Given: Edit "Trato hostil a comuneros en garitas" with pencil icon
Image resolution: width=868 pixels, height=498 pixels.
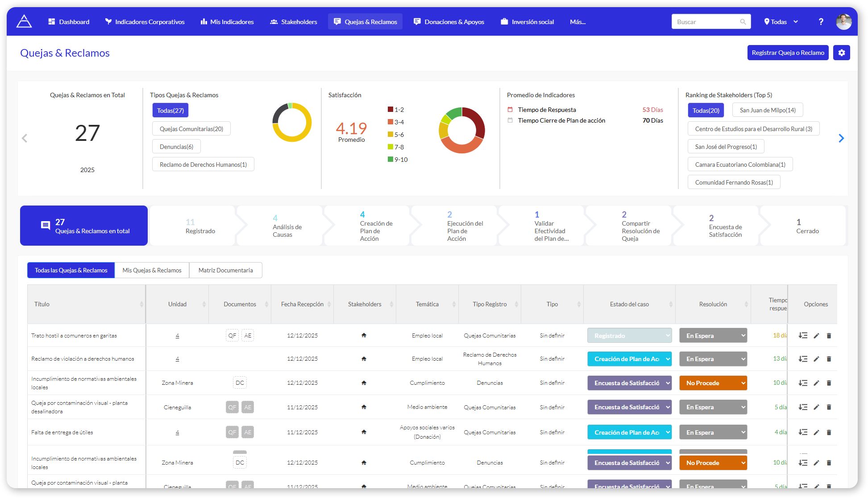Looking at the screenshot, I should (816, 335).
